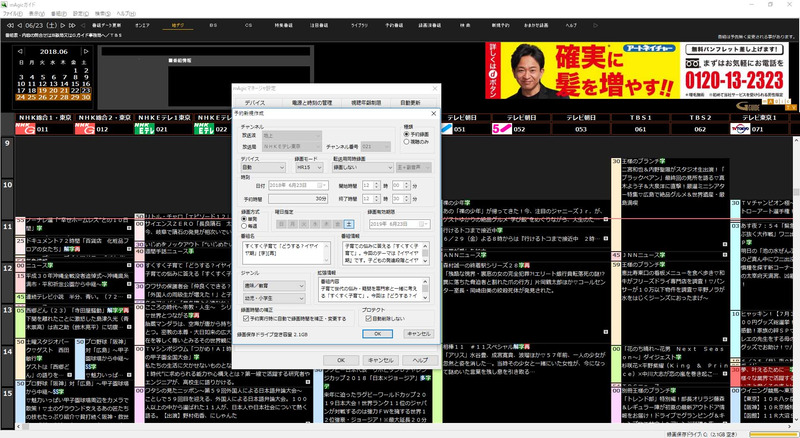Open 日付 date picker 2018年6月23日
Viewport: 800px width, 438px height.
tap(298, 185)
